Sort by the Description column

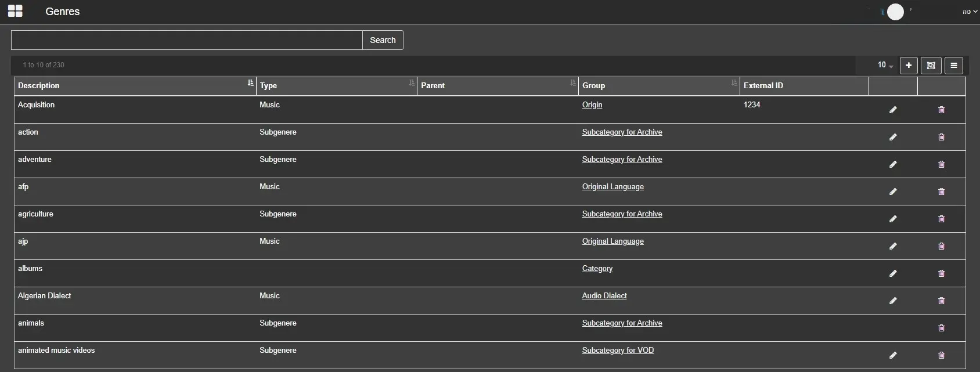[x=251, y=84]
